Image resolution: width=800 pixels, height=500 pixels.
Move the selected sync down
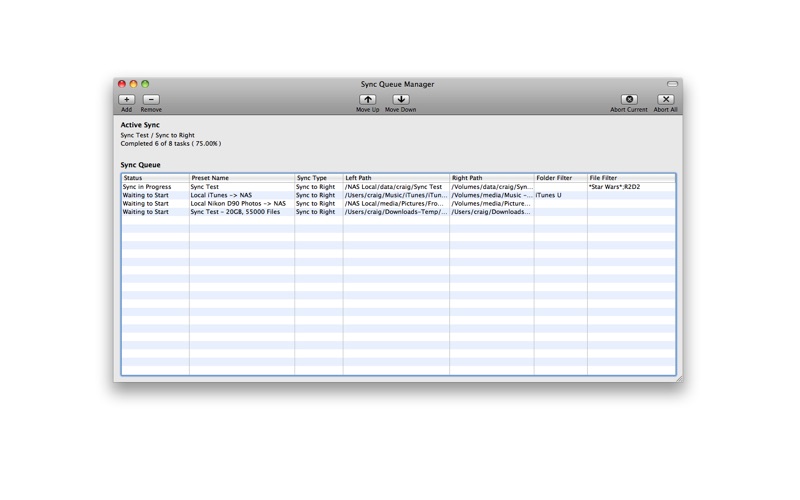pyautogui.click(x=401, y=99)
